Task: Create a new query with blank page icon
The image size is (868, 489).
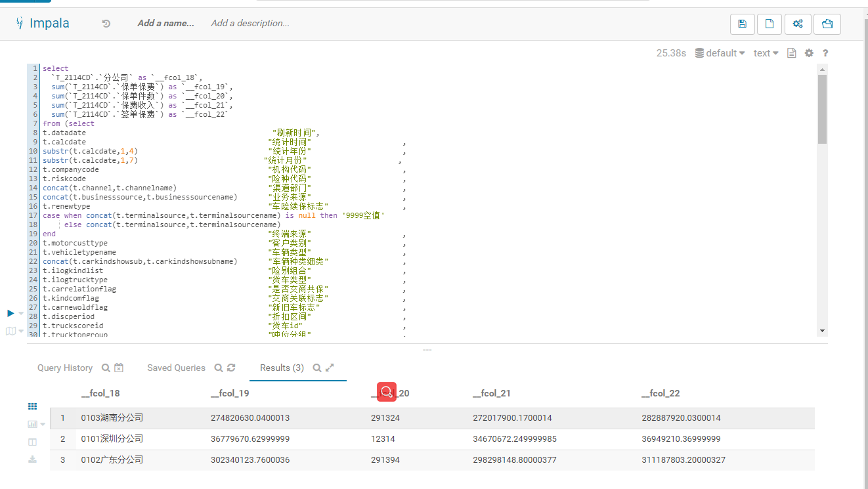Action: coord(770,24)
